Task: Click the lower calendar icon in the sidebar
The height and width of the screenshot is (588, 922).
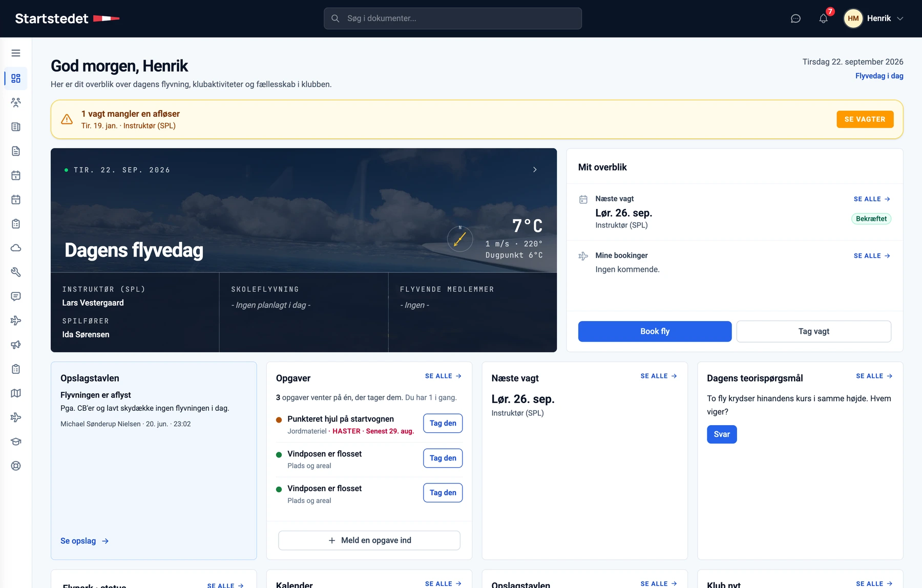Action: click(16, 200)
